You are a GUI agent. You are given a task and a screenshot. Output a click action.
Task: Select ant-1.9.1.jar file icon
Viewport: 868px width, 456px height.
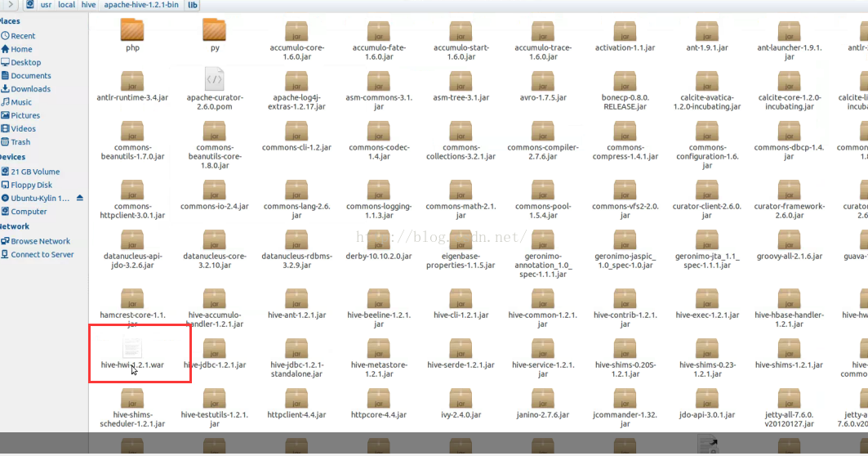(x=707, y=31)
